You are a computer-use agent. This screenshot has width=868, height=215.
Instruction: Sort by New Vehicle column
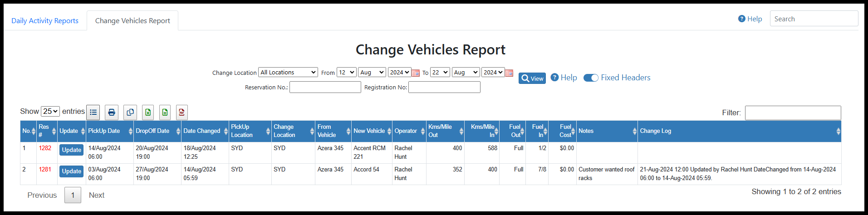pyautogui.click(x=372, y=131)
